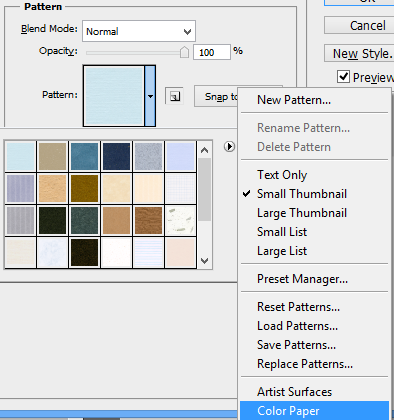
Task: Select the gray-blue speckled pattern in first row
Action: tap(149, 156)
